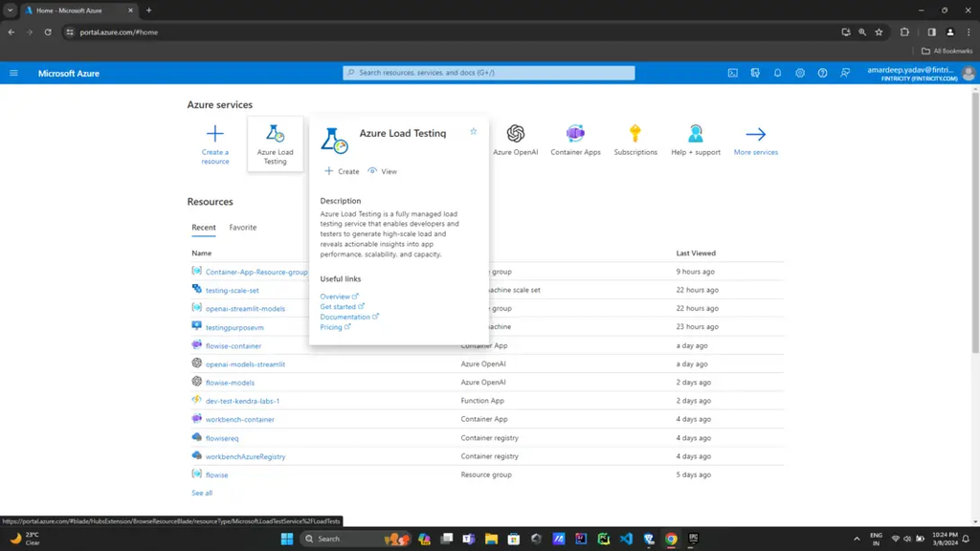This screenshot has width=980, height=551.
Task: Open the Help question mark icon
Action: tap(822, 73)
